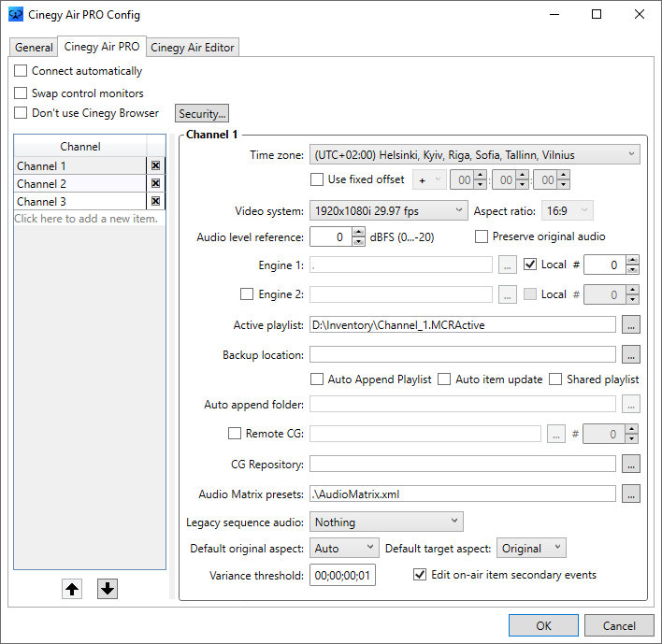Check Don't use Cinegy Browser
This screenshot has width=662, height=644.
coord(21,113)
